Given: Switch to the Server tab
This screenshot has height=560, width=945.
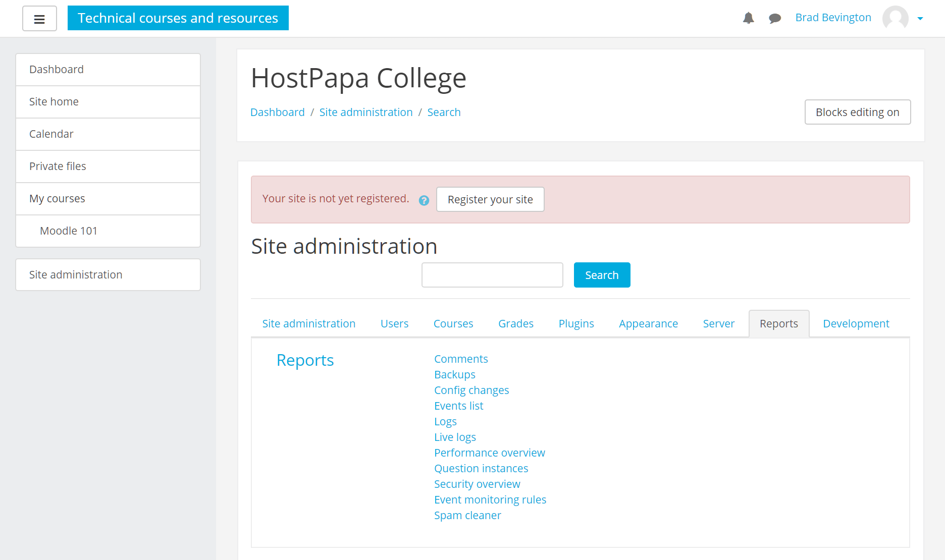Looking at the screenshot, I should pyautogui.click(x=718, y=323).
